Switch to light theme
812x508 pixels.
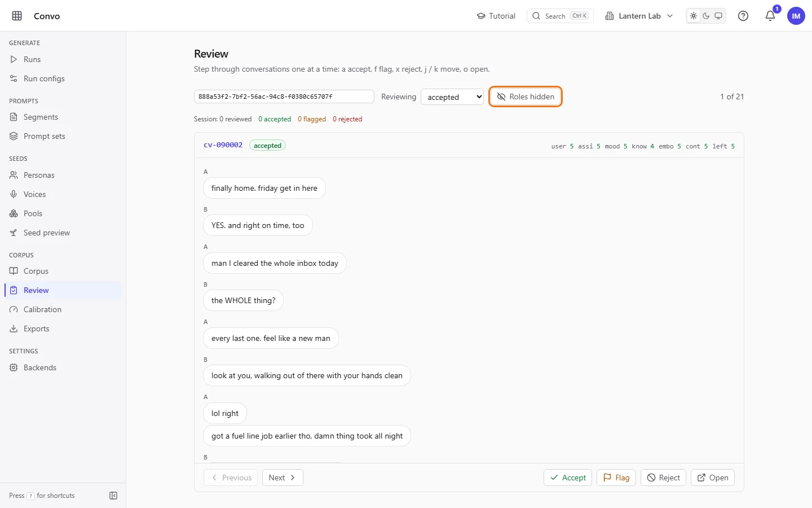(694, 16)
